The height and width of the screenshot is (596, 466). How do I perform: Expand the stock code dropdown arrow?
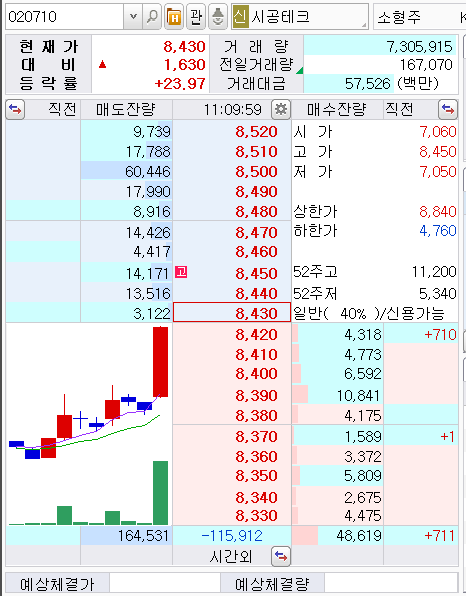point(133,17)
